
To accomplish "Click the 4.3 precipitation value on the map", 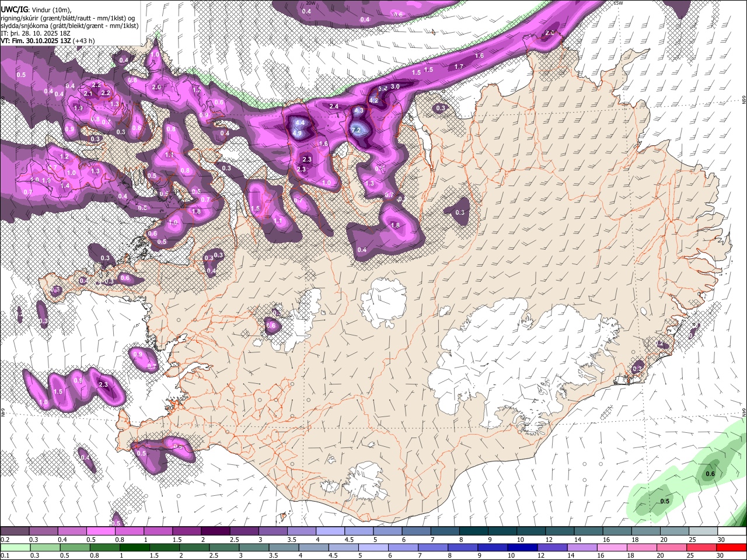I will click(359, 110).
